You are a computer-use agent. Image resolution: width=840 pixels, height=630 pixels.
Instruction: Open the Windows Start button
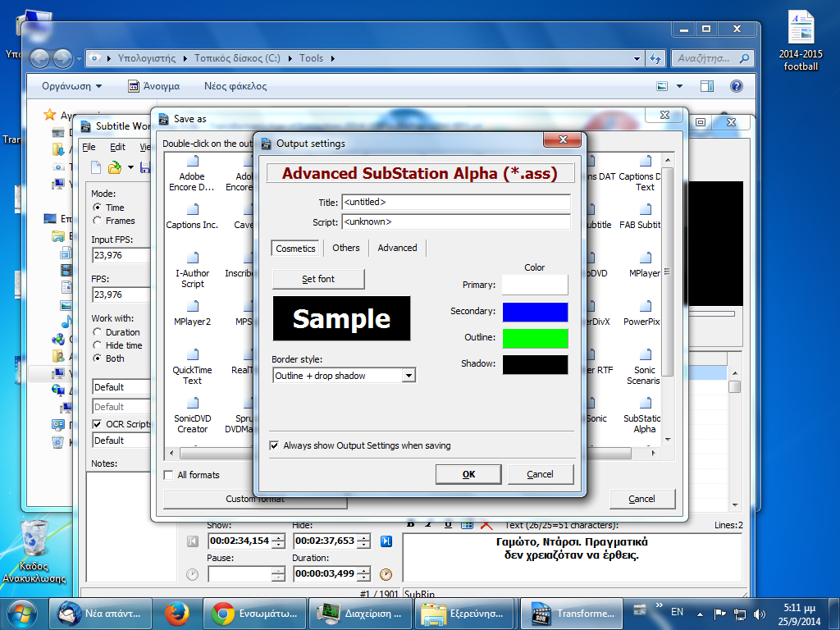coord(21,614)
